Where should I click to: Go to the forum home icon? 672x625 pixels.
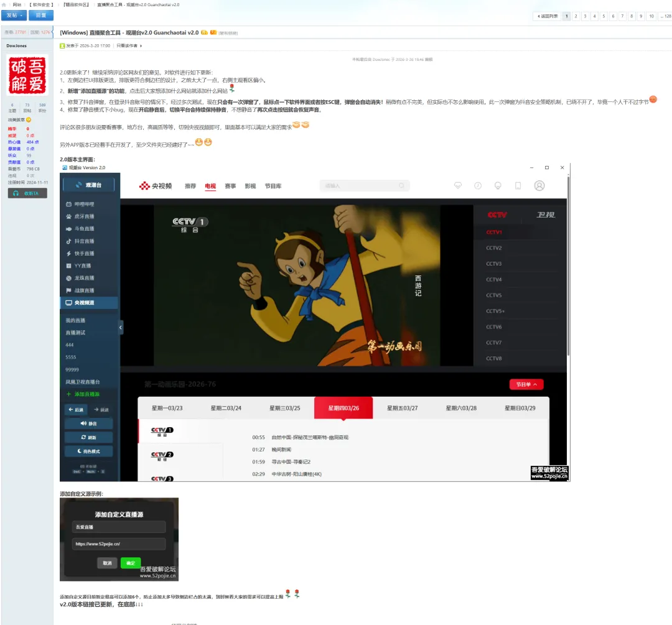(x=4, y=5)
